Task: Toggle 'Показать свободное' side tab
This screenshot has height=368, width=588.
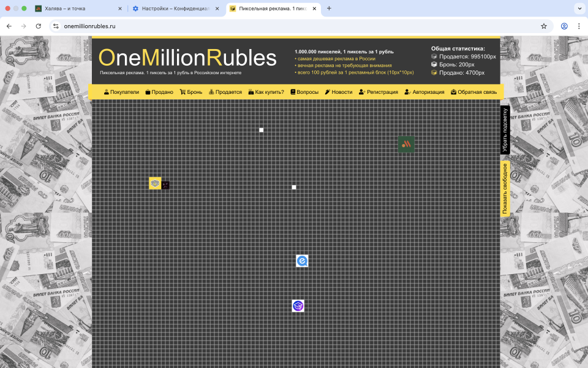Action: tap(505, 188)
